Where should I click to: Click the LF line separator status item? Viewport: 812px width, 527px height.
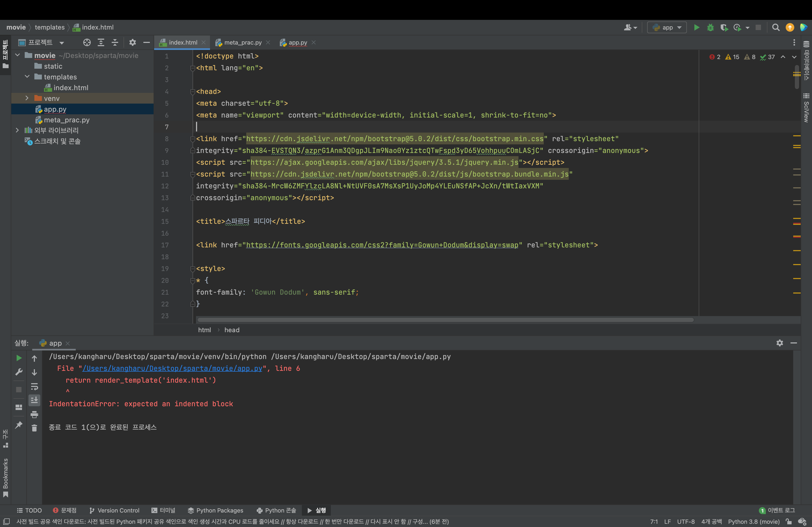tap(667, 522)
